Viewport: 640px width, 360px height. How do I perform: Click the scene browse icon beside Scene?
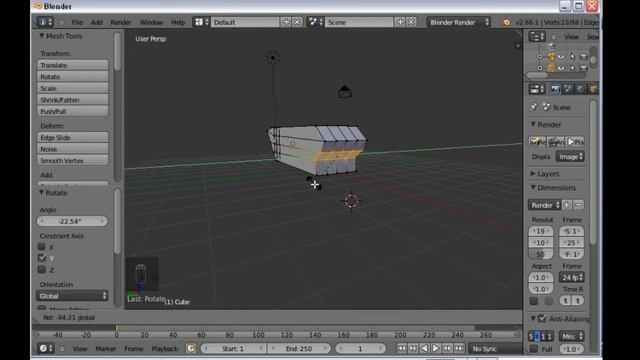click(316, 22)
